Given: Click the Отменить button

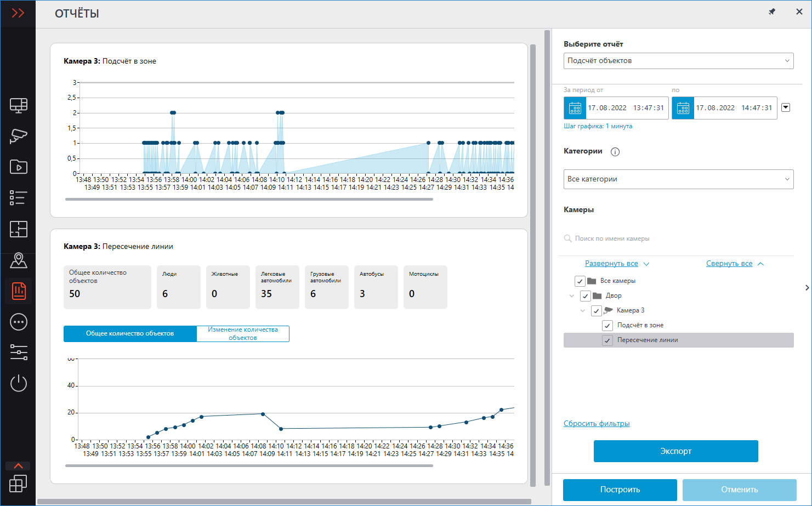Looking at the screenshot, I should pos(740,490).
